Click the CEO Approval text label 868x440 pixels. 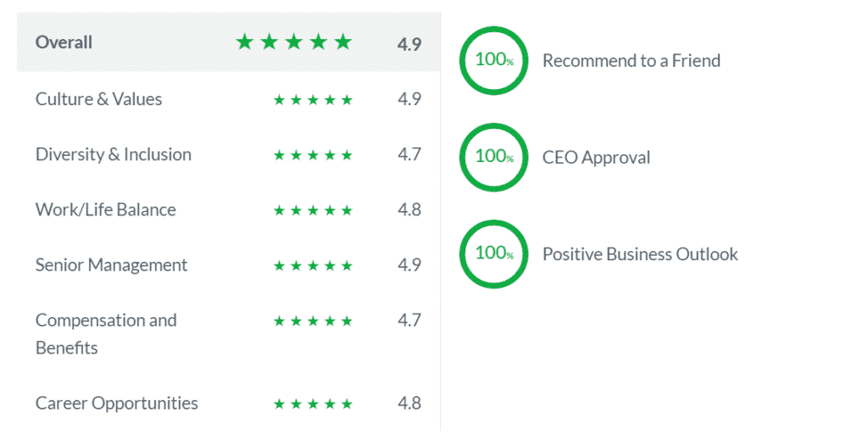click(597, 157)
